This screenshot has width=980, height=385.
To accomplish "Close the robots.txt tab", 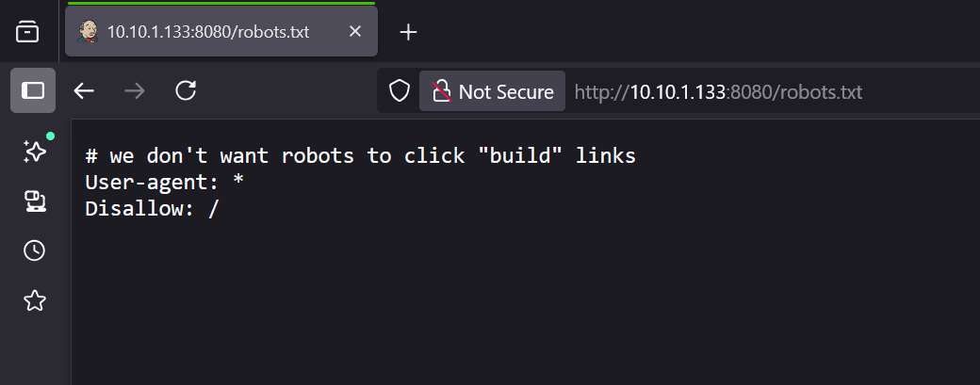I will pos(355,32).
